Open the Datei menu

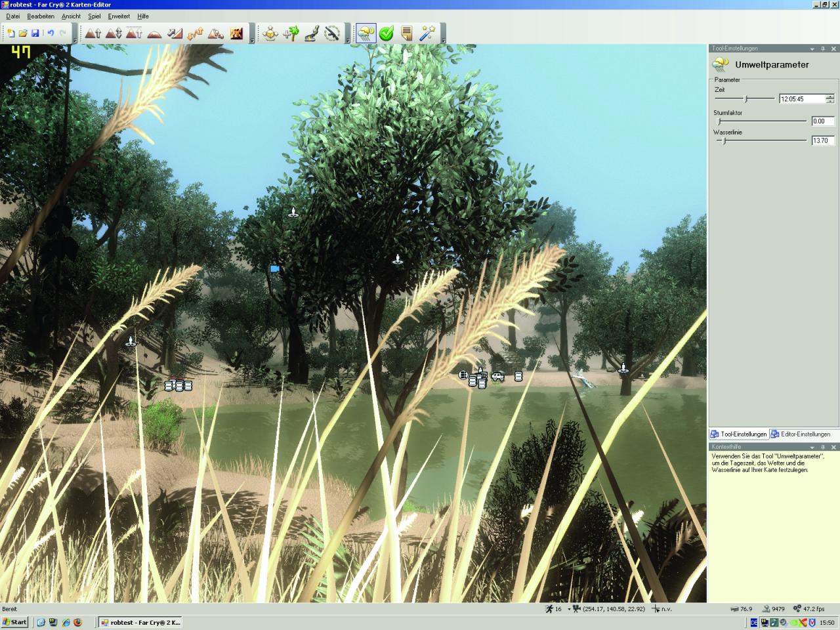pyautogui.click(x=12, y=16)
